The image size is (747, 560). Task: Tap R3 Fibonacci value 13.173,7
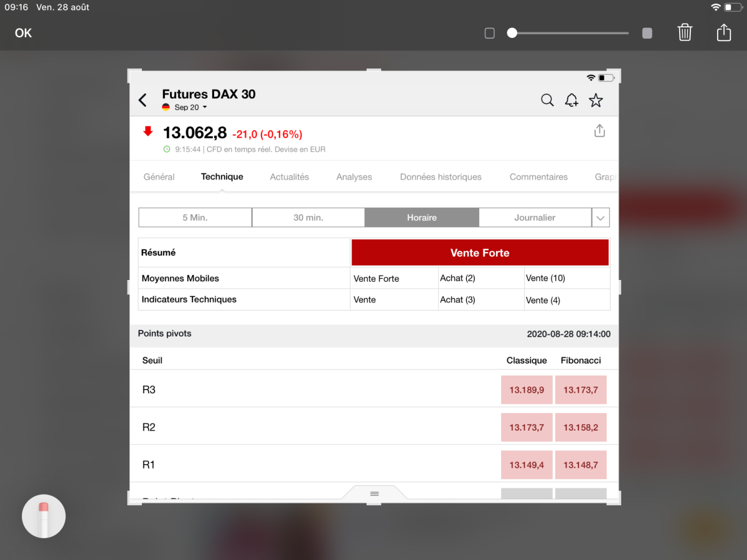581,390
